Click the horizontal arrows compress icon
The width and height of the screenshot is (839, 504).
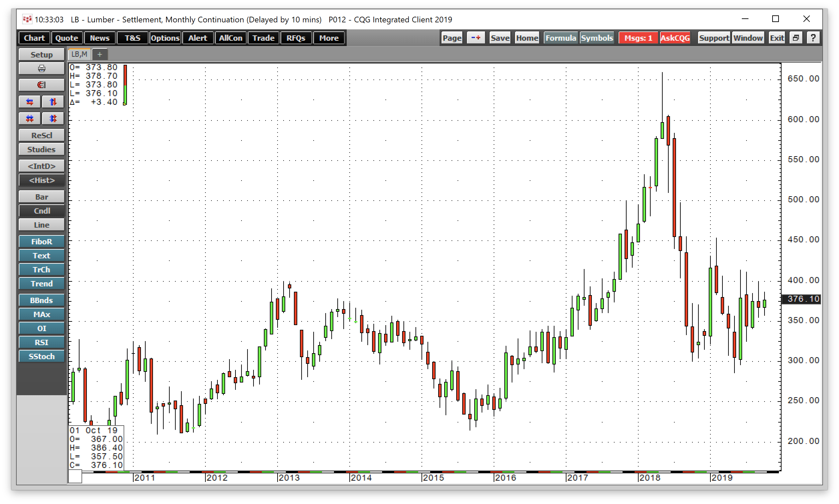pyautogui.click(x=30, y=101)
